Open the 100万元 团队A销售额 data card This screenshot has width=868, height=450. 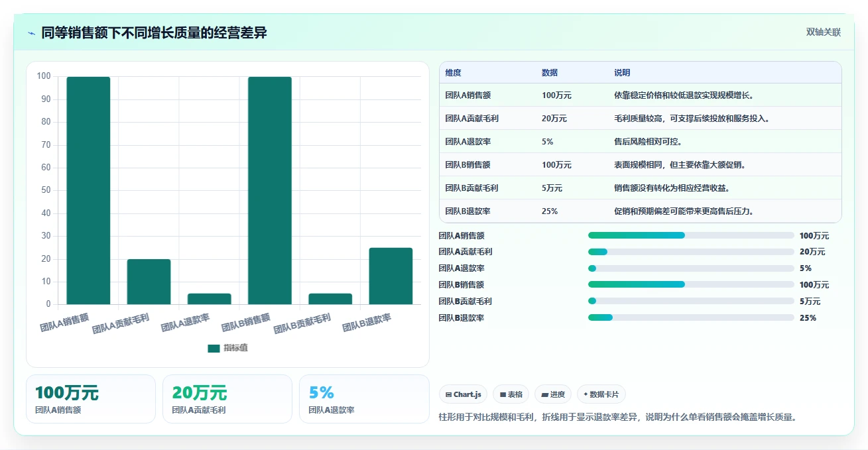pyautogui.click(x=91, y=399)
